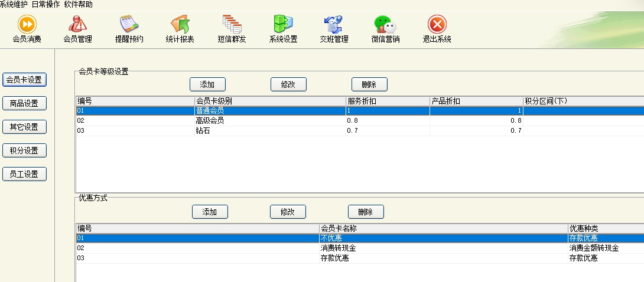Select the 高级会员 row
The image size is (644, 282).
[x=210, y=120]
